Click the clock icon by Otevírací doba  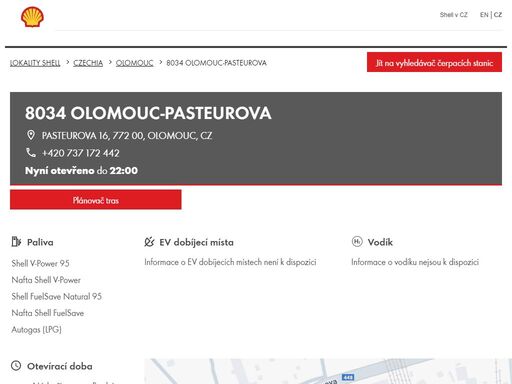click(16, 366)
